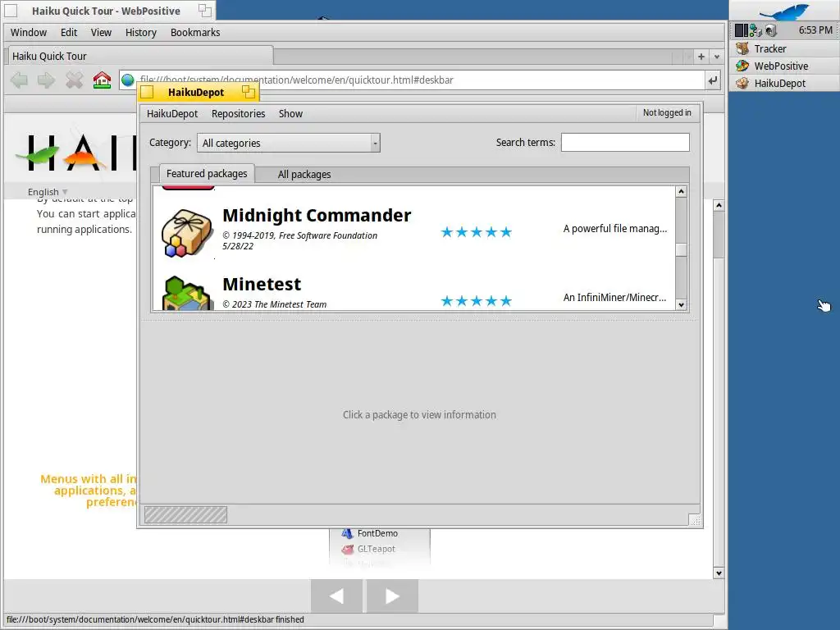Image resolution: width=840 pixels, height=630 pixels.
Task: Select the Haiku Quick Tour browser tab
Action: pyautogui.click(x=139, y=57)
